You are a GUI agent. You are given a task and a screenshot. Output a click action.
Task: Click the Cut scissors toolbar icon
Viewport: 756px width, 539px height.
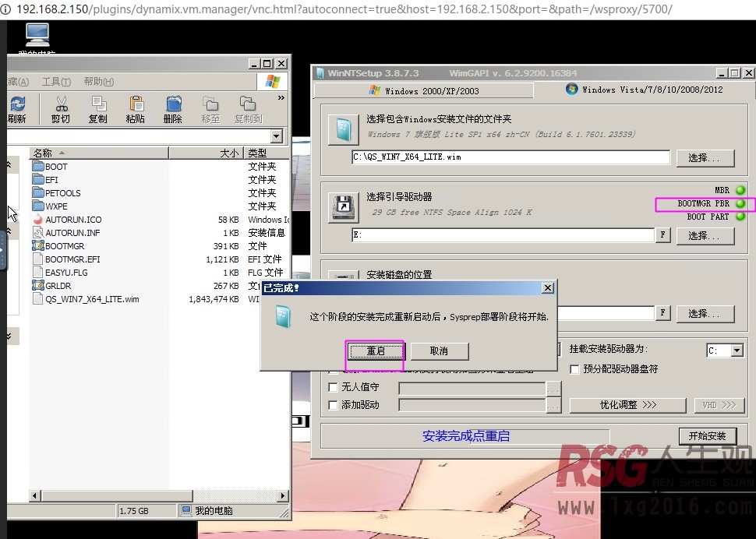[62, 109]
